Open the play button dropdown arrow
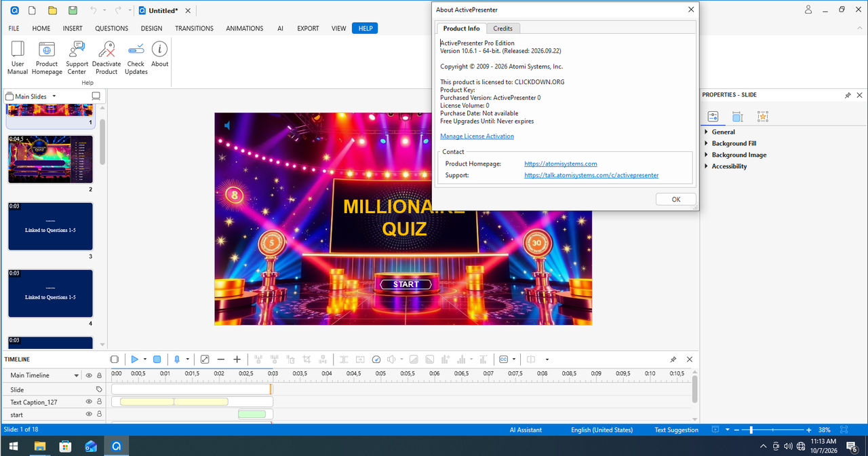868x456 pixels. coord(144,359)
